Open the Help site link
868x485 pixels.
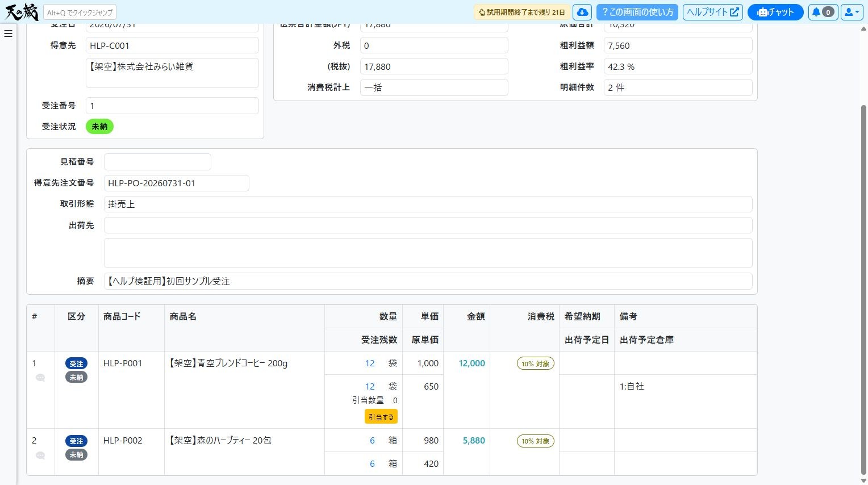click(712, 12)
